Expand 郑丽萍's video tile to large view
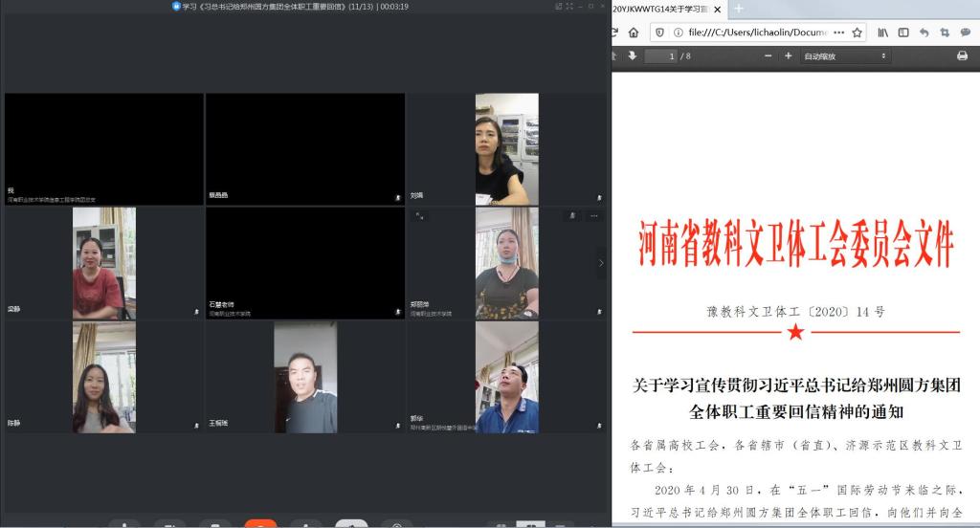Screen dimensions: 980x528 (419, 215)
